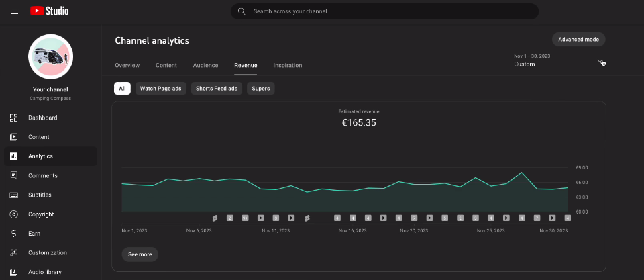Click the 9+ videos marker under chart
This screenshot has width=644, height=280.
point(246,218)
